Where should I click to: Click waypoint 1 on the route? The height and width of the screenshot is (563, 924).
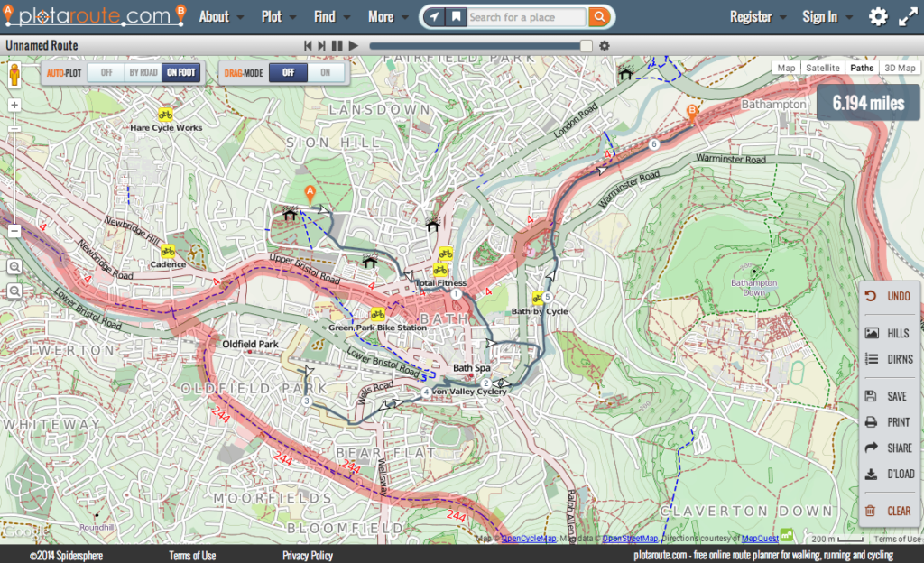pos(456,294)
